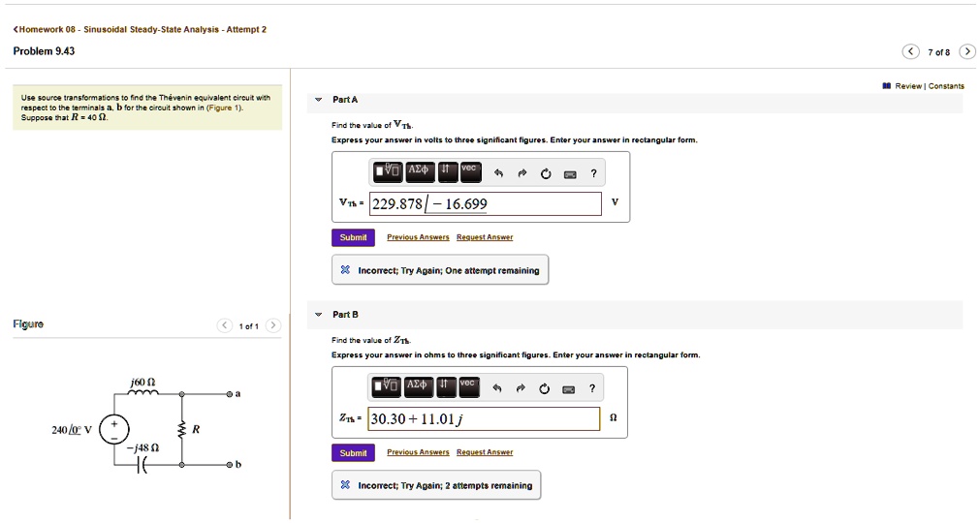The height and width of the screenshot is (523, 980).
Task: Open Greek symbols palette in Part A
Action: (419, 172)
